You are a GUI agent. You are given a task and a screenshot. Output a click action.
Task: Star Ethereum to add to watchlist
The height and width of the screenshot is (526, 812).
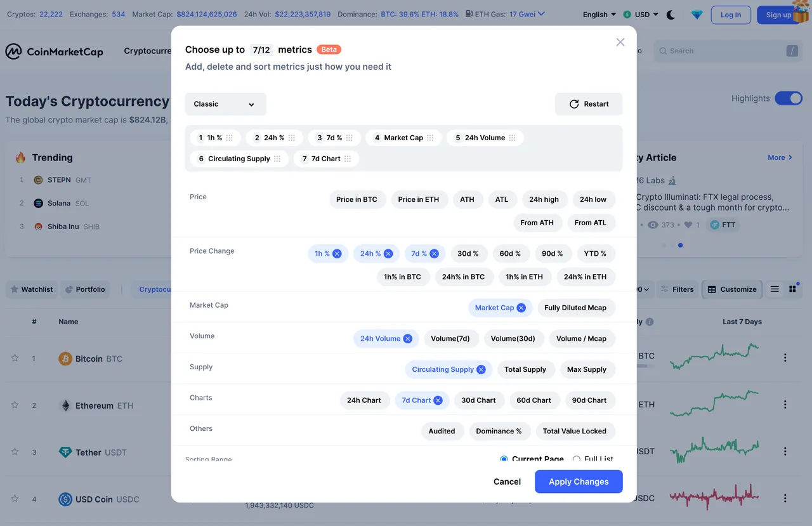(x=15, y=405)
